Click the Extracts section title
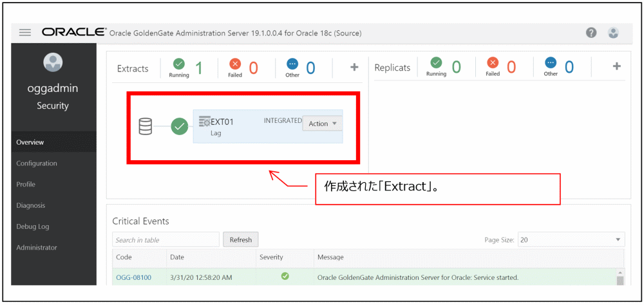 coord(133,69)
